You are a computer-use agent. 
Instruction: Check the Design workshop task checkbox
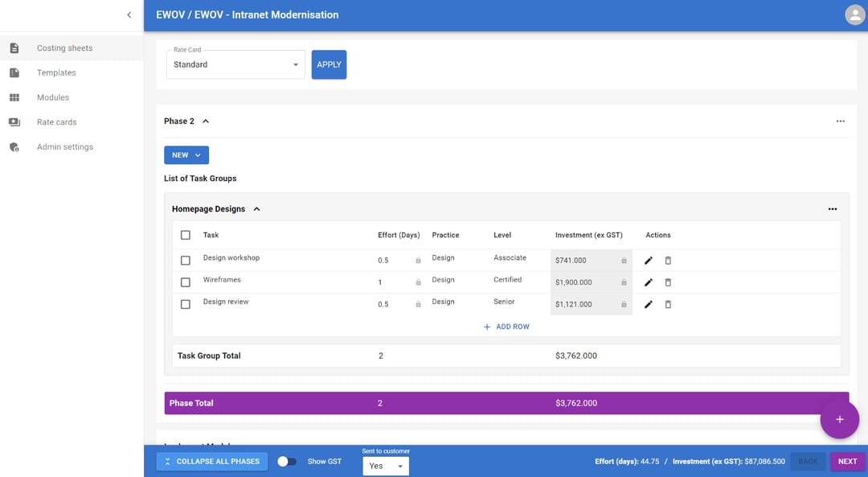pos(185,260)
